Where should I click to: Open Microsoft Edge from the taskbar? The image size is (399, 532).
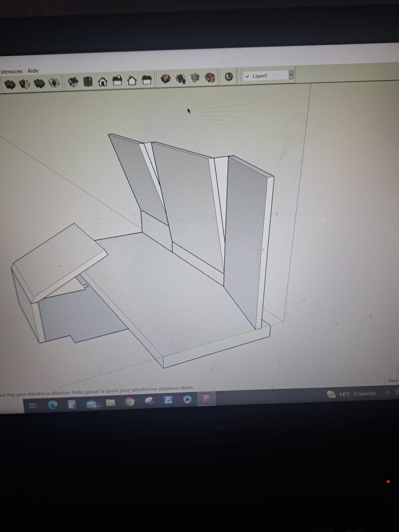(x=52, y=405)
